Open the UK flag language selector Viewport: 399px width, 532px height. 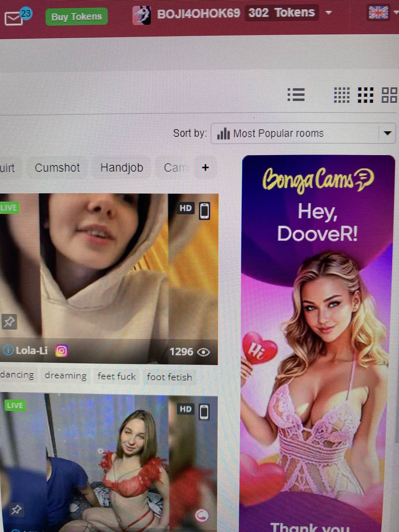pyautogui.click(x=378, y=12)
